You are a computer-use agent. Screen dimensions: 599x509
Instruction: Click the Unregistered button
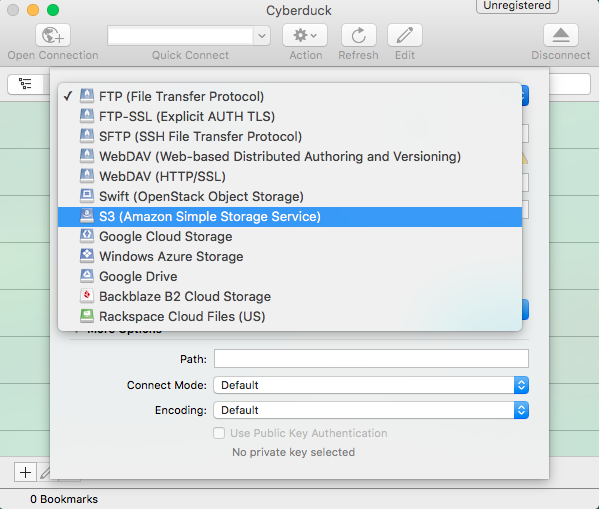point(517,6)
